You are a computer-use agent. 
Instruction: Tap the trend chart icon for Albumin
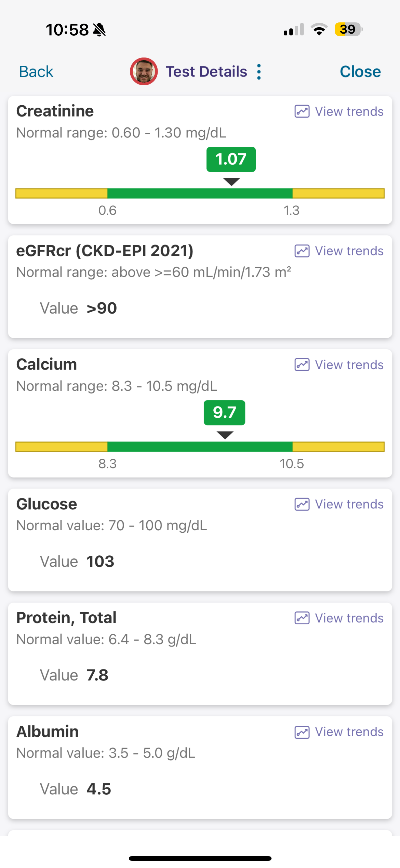pos(302,732)
